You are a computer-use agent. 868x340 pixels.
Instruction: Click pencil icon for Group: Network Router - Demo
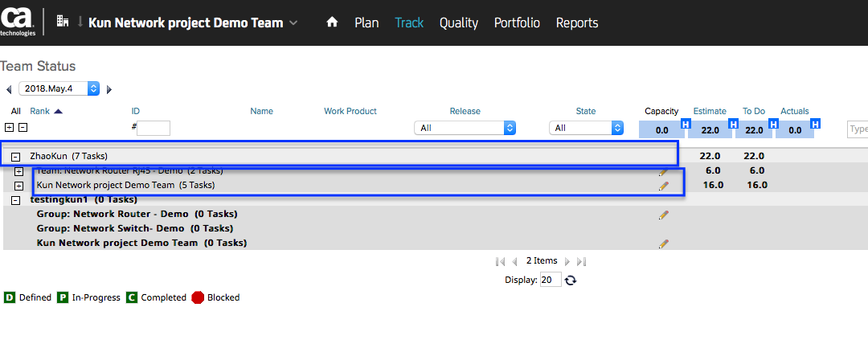[x=663, y=215]
